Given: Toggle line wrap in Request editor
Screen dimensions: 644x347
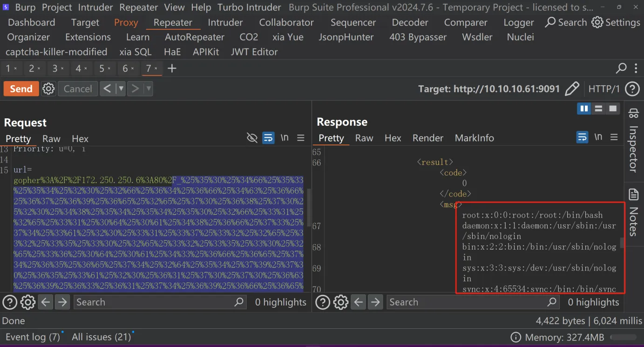Looking at the screenshot, I should (x=268, y=138).
